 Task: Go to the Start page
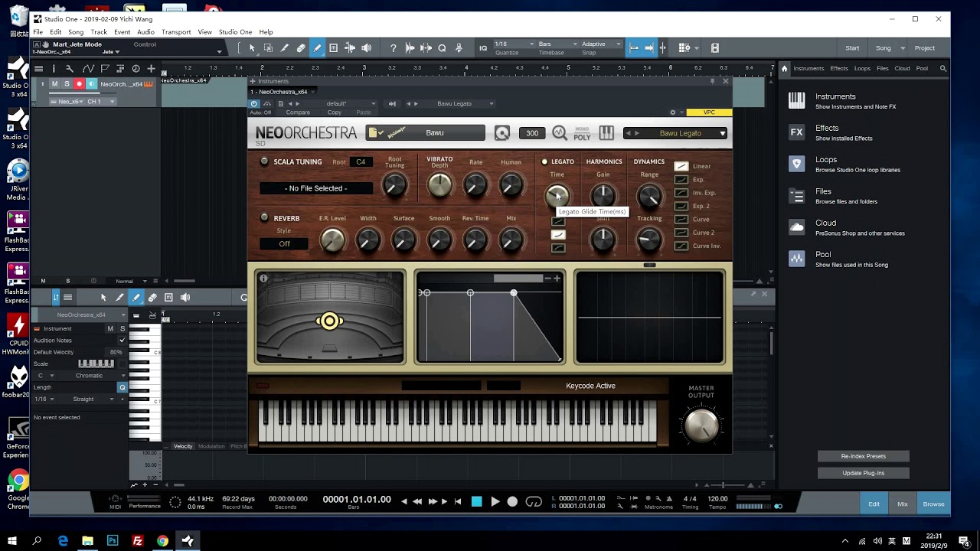852,48
